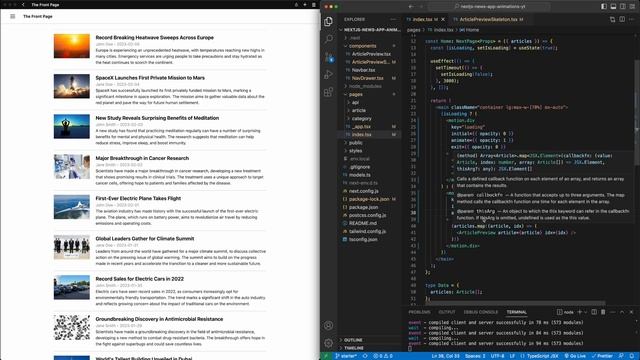Screen dimensions: 640x360
Task: Expand the .next folder
Action: (x=355, y=38)
